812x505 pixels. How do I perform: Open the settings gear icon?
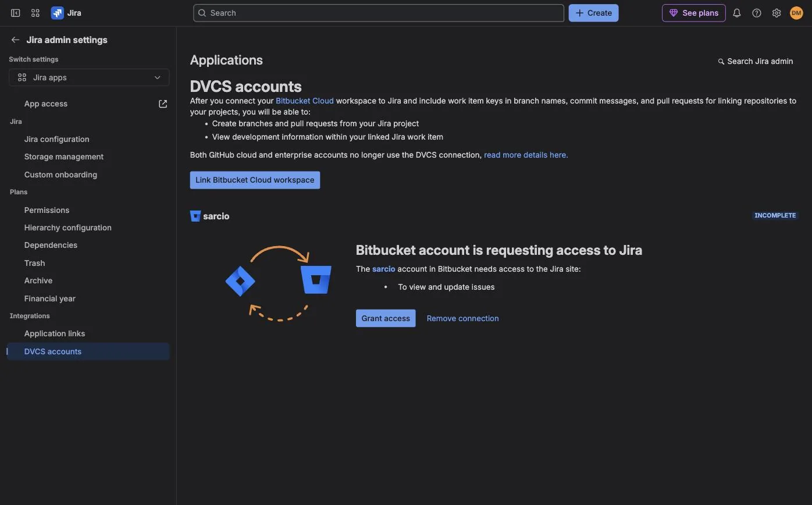tap(777, 13)
